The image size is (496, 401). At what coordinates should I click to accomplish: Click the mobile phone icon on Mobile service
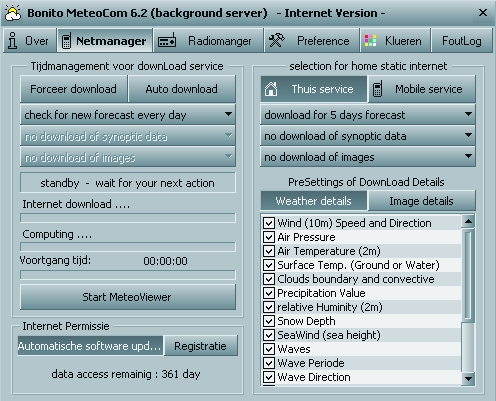tap(377, 89)
